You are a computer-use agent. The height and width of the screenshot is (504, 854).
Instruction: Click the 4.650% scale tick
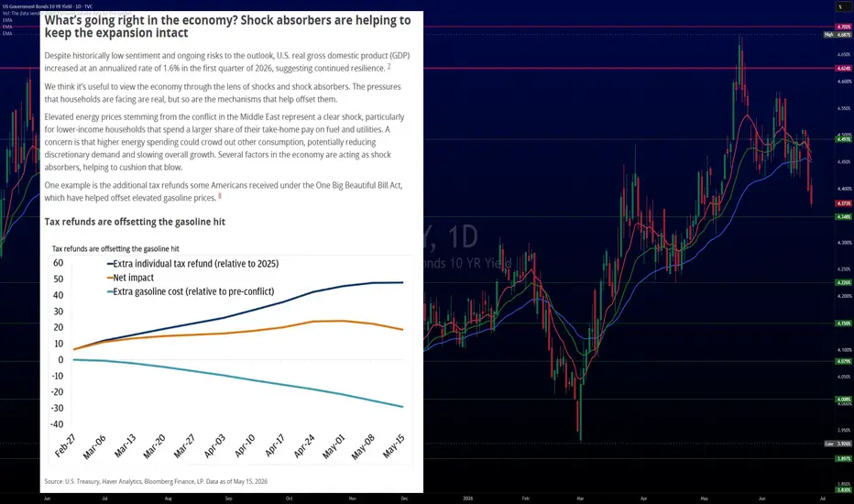click(844, 54)
